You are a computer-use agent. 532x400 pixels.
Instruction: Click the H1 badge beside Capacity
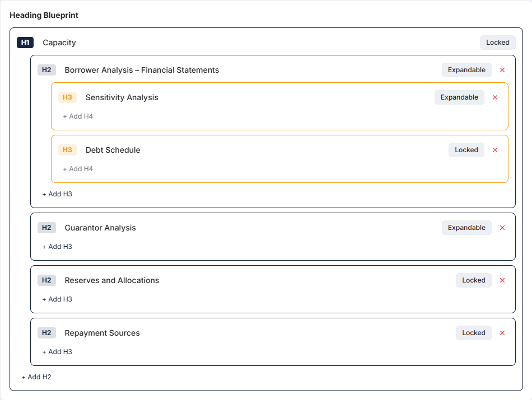click(25, 43)
